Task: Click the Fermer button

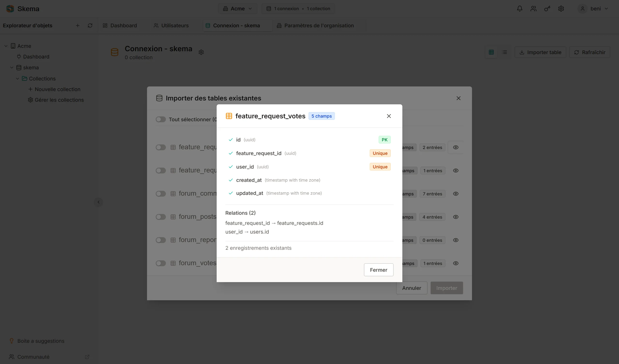Action: tap(378, 270)
